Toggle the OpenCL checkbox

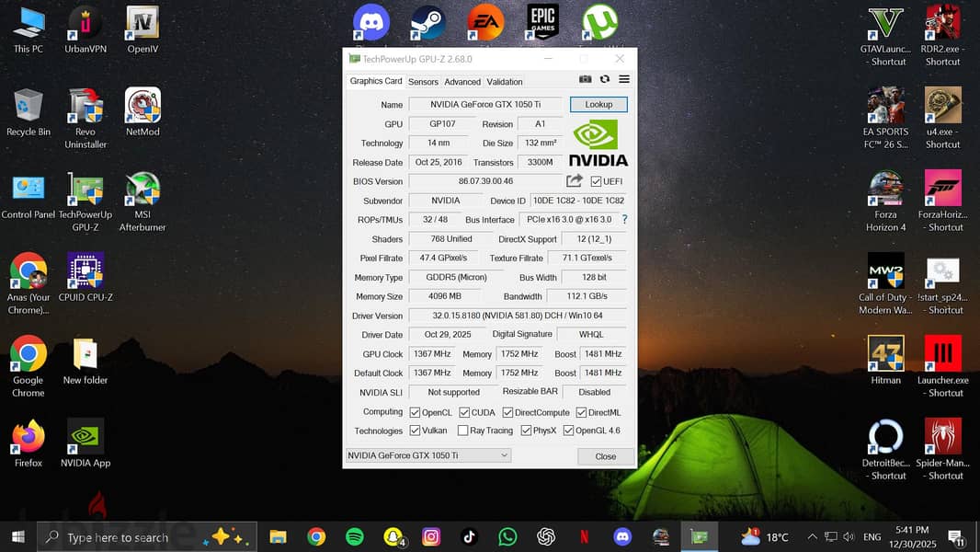415,412
